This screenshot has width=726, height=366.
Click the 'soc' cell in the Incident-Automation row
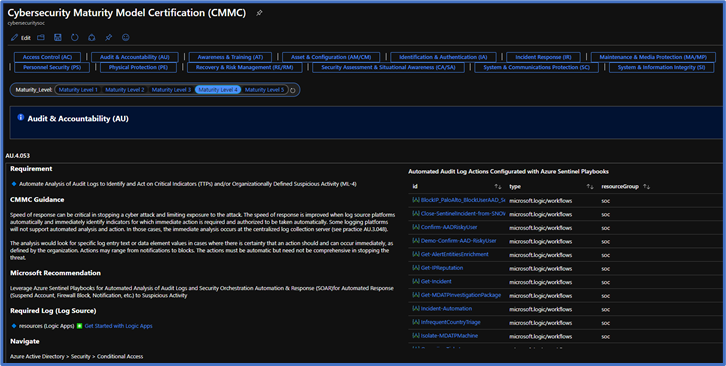point(606,309)
